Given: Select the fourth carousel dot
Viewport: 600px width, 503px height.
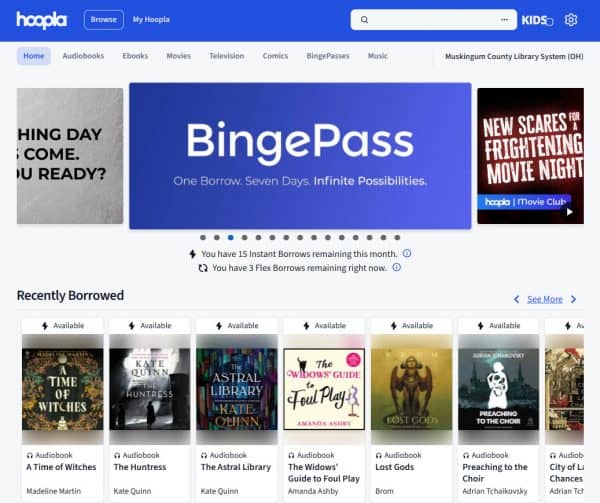Looking at the screenshot, I should [245, 238].
